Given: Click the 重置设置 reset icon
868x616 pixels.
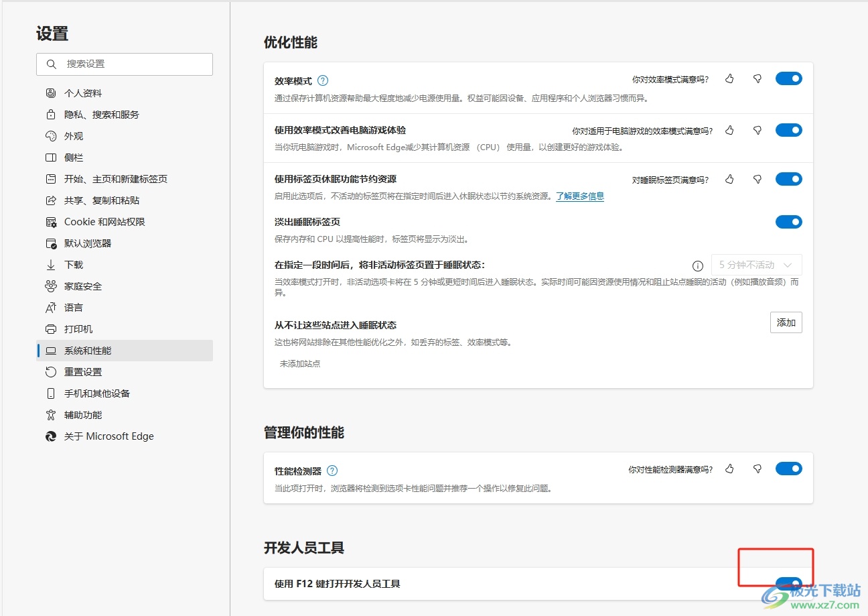Looking at the screenshot, I should [51, 372].
